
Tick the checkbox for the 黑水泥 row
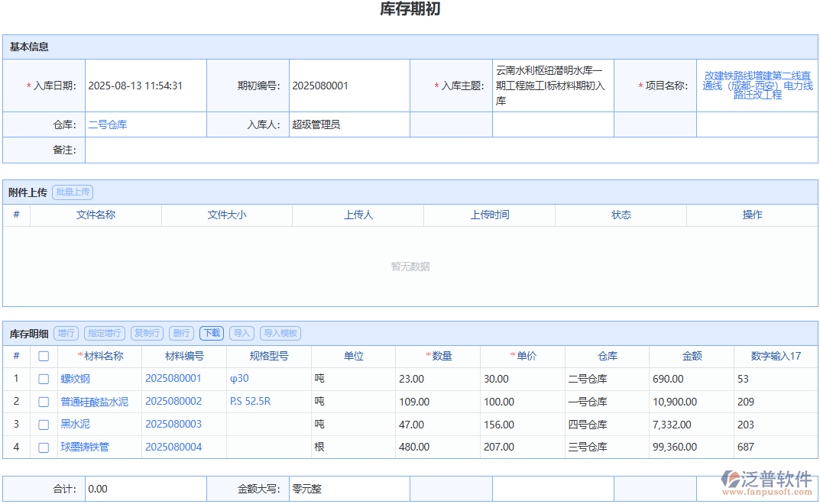tap(44, 425)
